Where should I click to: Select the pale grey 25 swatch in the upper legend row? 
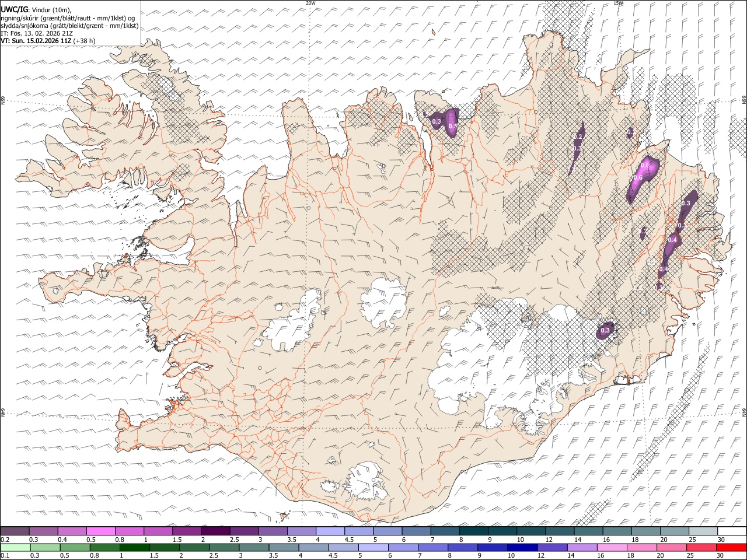coord(703,531)
